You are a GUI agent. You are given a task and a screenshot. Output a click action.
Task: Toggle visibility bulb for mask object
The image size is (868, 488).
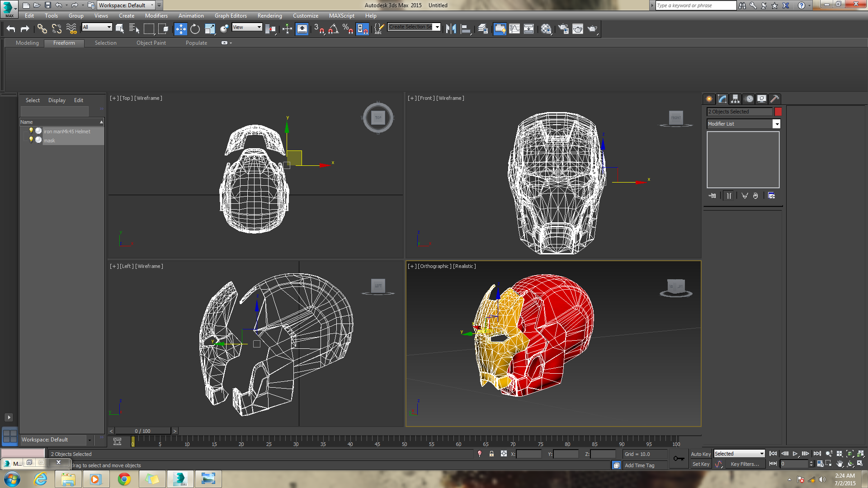click(x=31, y=140)
